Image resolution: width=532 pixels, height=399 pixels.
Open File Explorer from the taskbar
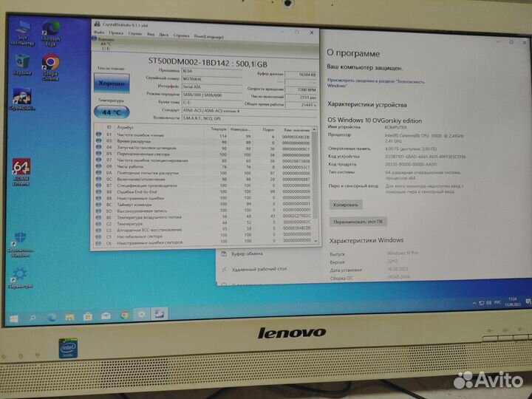[x=69, y=317]
